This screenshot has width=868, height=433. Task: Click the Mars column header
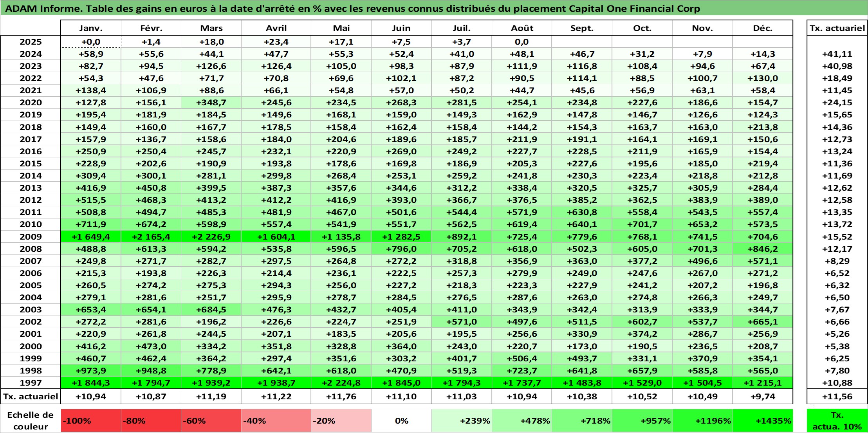tap(211, 28)
